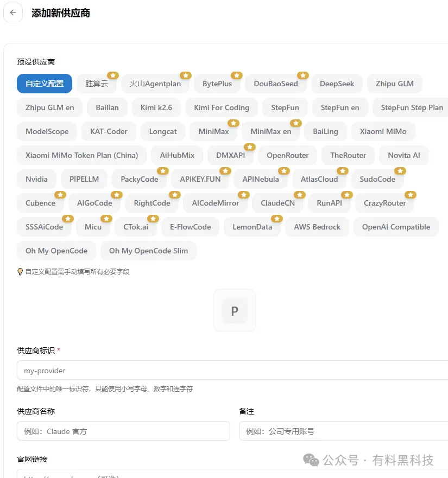
Task: Select the Oh My OpenCode preset
Action: (56, 251)
